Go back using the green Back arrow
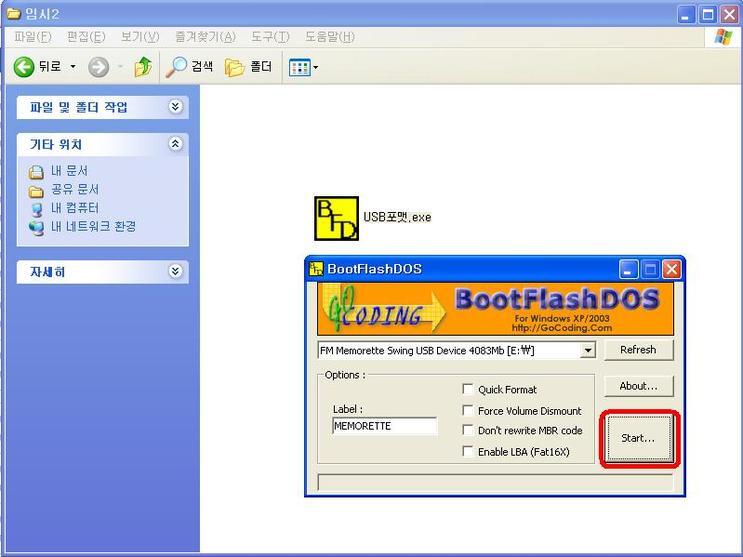Screen dimensions: 743x557 [x=24, y=67]
